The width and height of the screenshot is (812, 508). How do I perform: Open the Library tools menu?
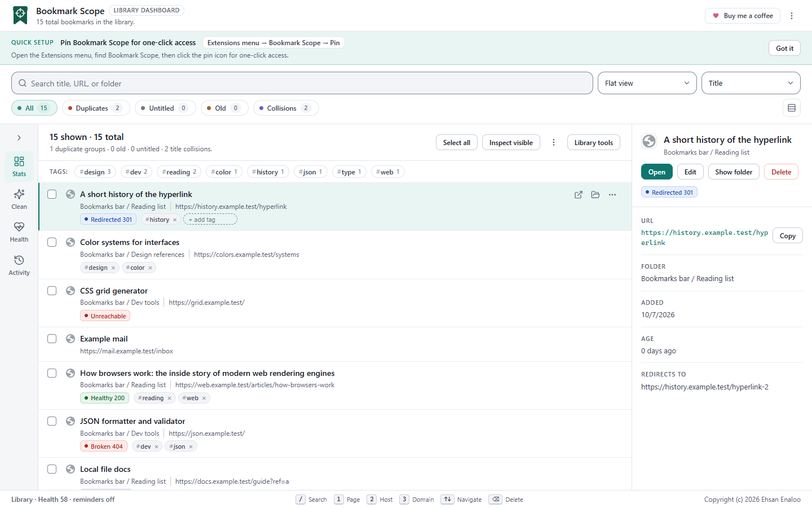[594, 143]
